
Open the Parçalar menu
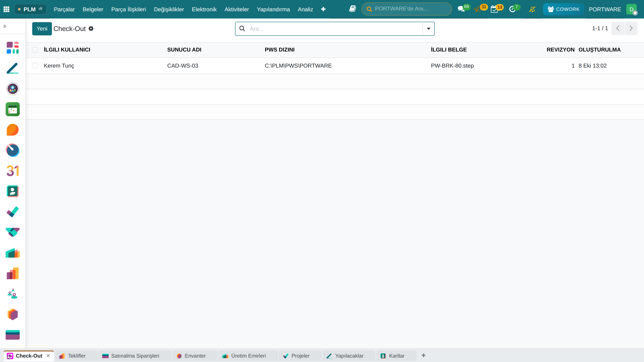(64, 9)
